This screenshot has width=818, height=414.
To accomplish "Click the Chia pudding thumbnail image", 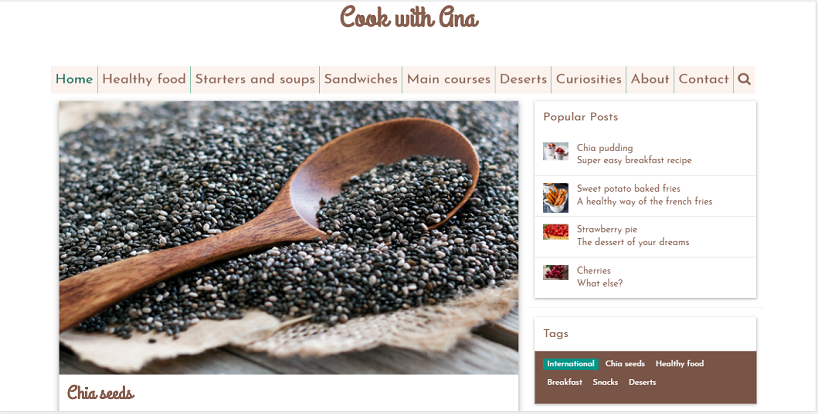I will click(x=556, y=151).
